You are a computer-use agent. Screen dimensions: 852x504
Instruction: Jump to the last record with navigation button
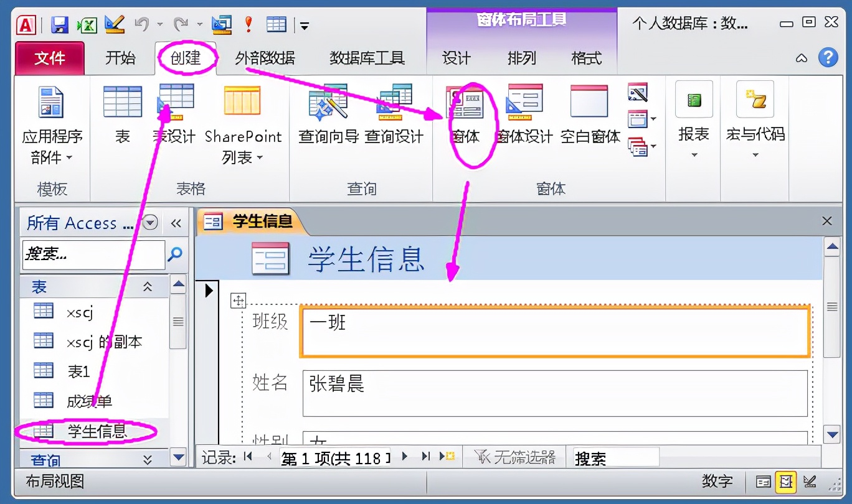[x=425, y=457]
